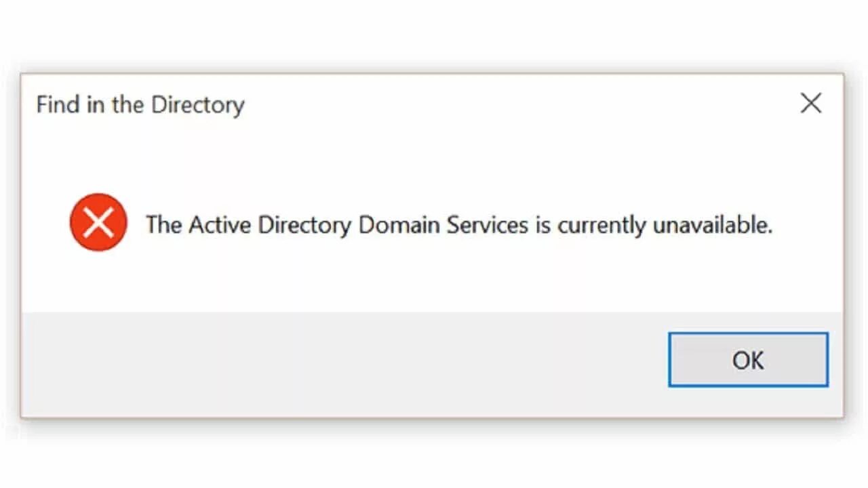The height and width of the screenshot is (488, 868).
Task: Click the white dialog area above the error message
Action: click(x=434, y=163)
